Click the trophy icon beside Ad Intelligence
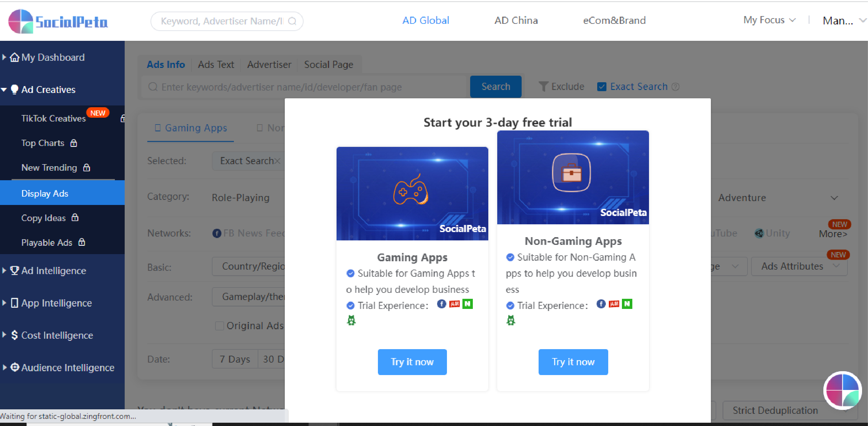The image size is (868, 426). tap(15, 270)
